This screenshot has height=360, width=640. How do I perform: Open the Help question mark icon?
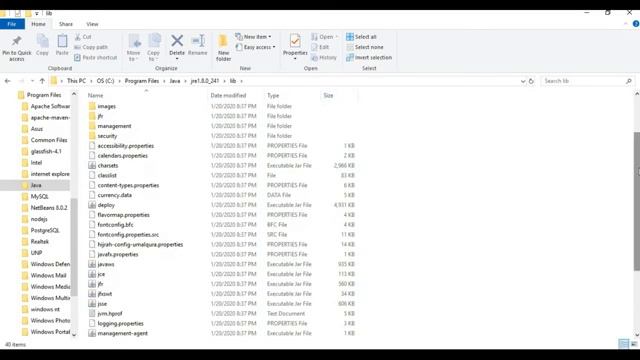[x=636, y=24]
